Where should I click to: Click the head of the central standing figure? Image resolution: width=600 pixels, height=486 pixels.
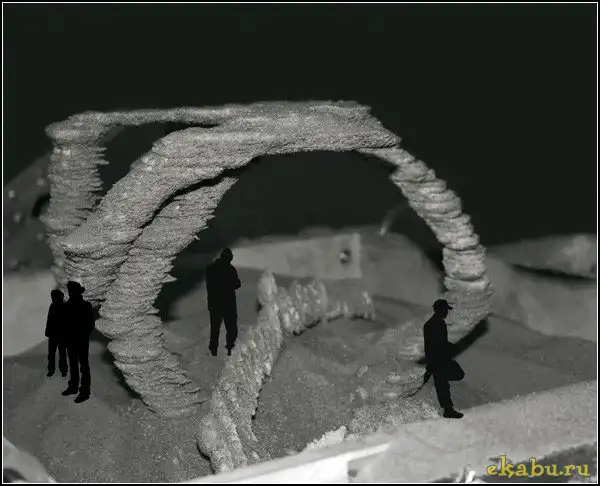point(226,255)
